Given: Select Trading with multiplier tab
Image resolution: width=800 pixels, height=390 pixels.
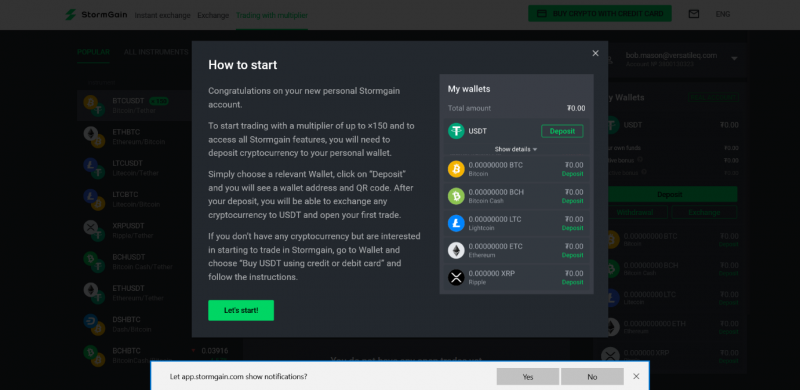Looking at the screenshot, I should 272,15.
